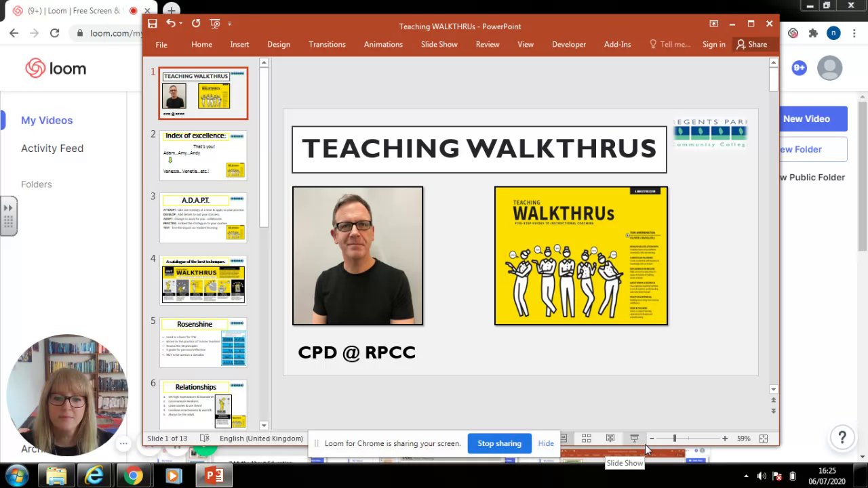
Task: Click English (United Kingdom) language indicator
Action: pos(261,439)
